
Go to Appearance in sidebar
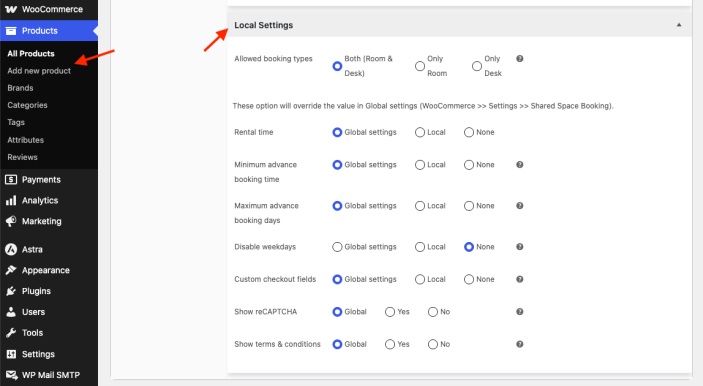point(46,270)
